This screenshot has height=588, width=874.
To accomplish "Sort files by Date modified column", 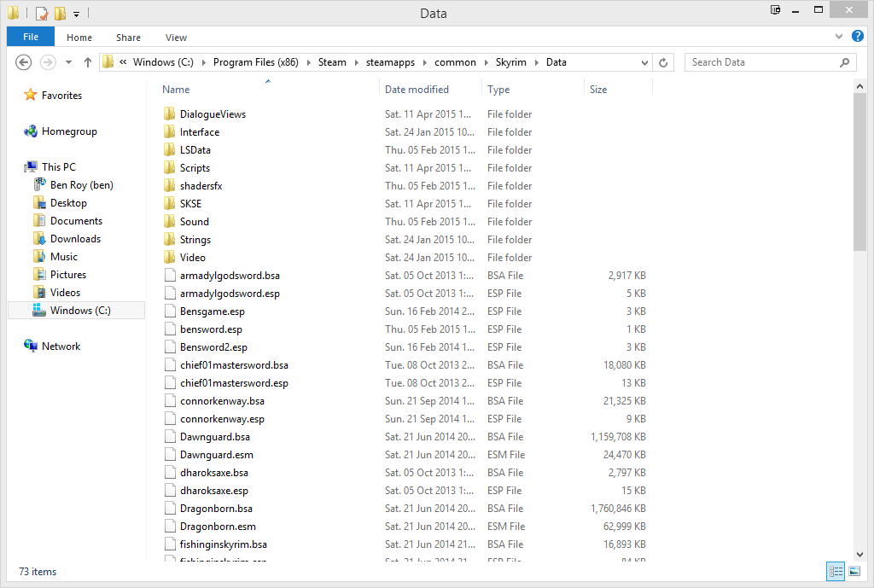I will coord(417,90).
